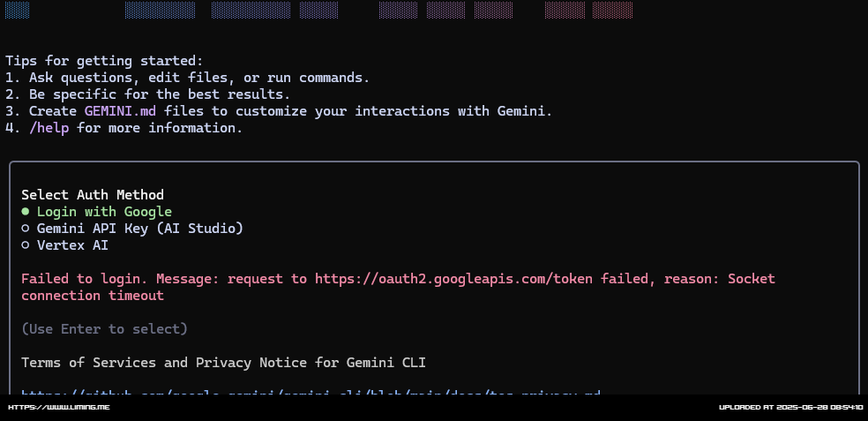The image size is (868, 421).
Task: Click the highlighted GEMINI.md filename
Action: (x=120, y=111)
